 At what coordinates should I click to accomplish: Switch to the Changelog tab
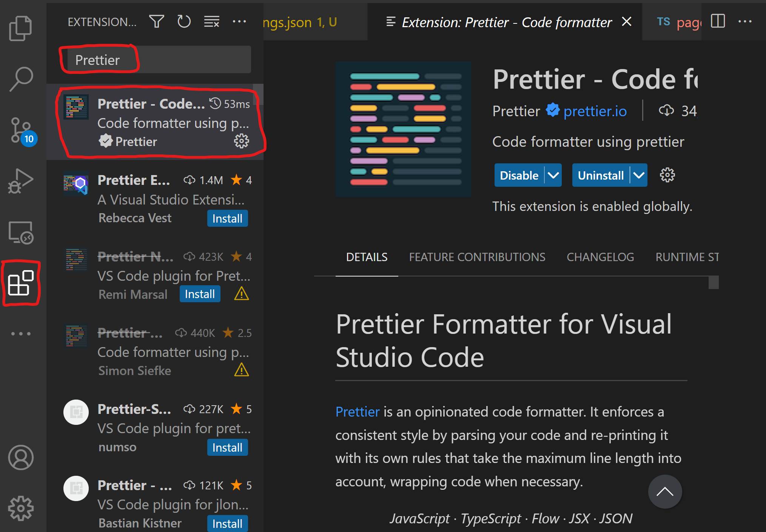point(600,257)
